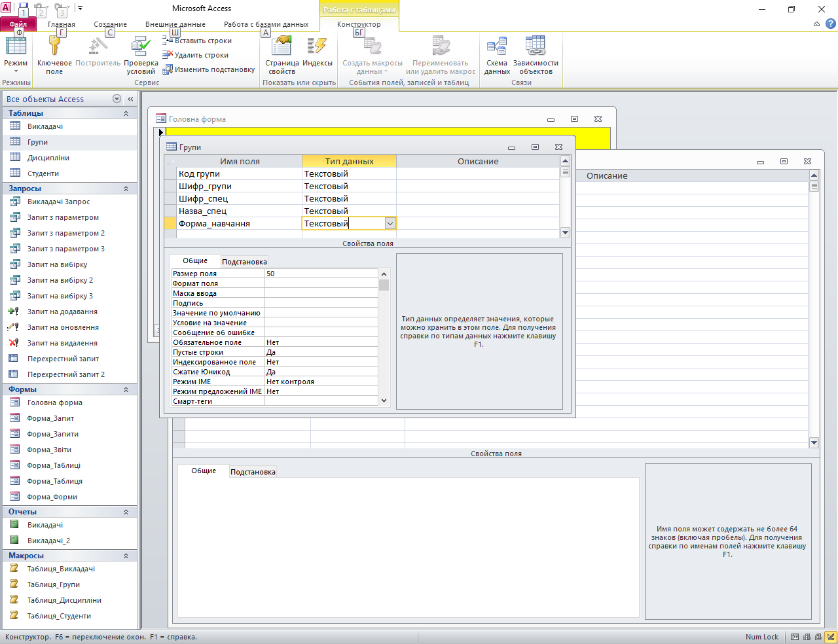Open Подстановка tab in the background table window
838x644 pixels.
coord(253,472)
